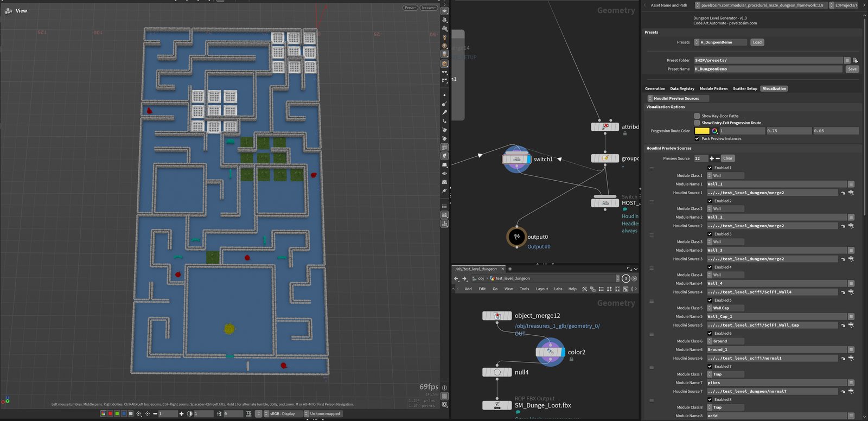Open the Preset Folder file chooser icon
Viewport: 868px width, 421px height.
pyautogui.click(x=856, y=60)
